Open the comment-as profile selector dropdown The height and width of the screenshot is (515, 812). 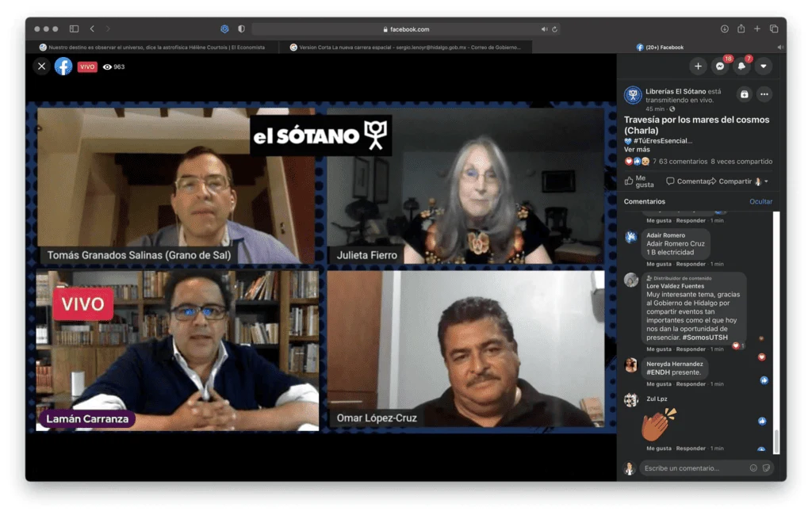coord(762,181)
